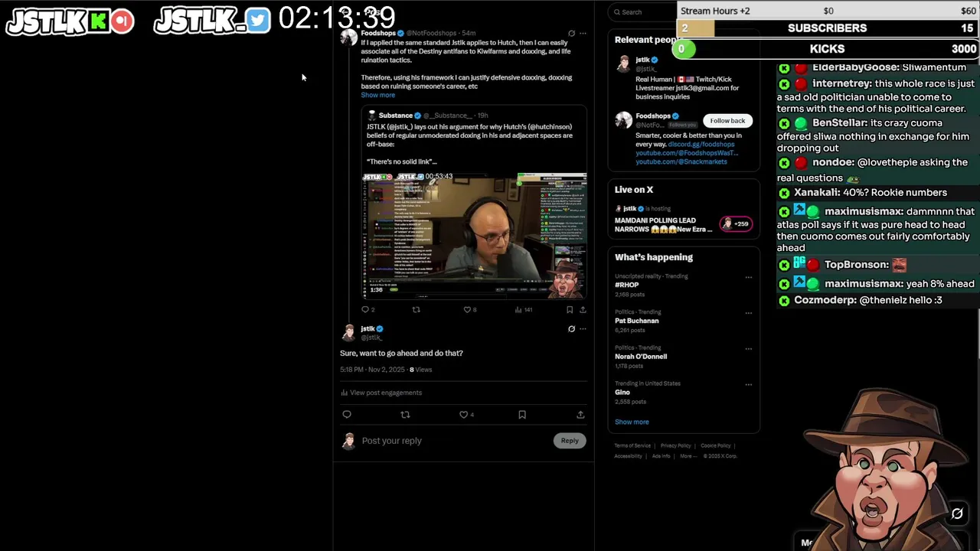Play the quoted Substance video thumbnail

pos(474,235)
